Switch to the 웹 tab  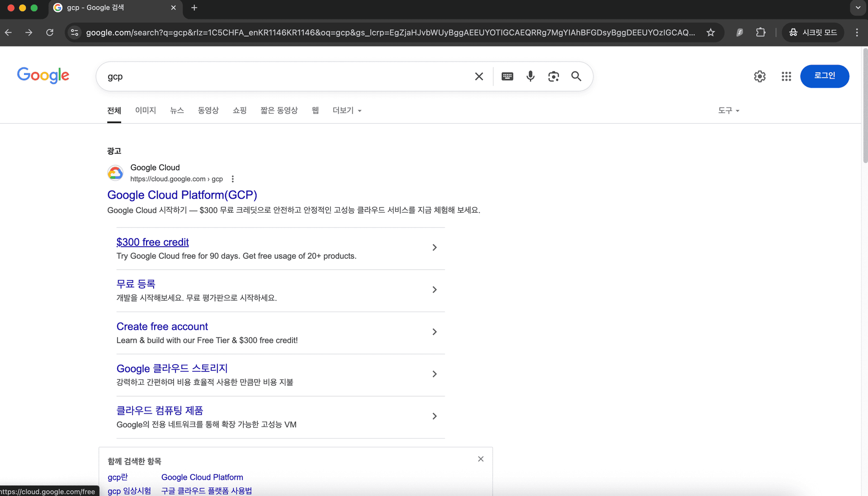click(315, 110)
